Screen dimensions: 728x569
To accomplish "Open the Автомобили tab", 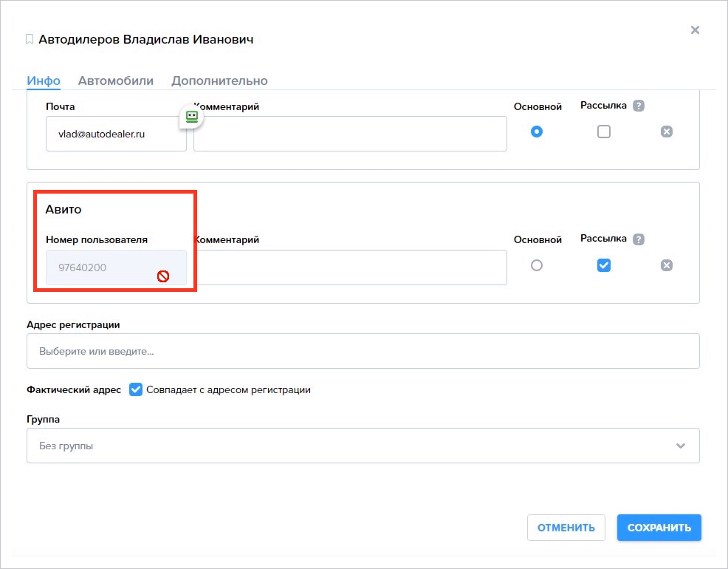I will (x=116, y=81).
